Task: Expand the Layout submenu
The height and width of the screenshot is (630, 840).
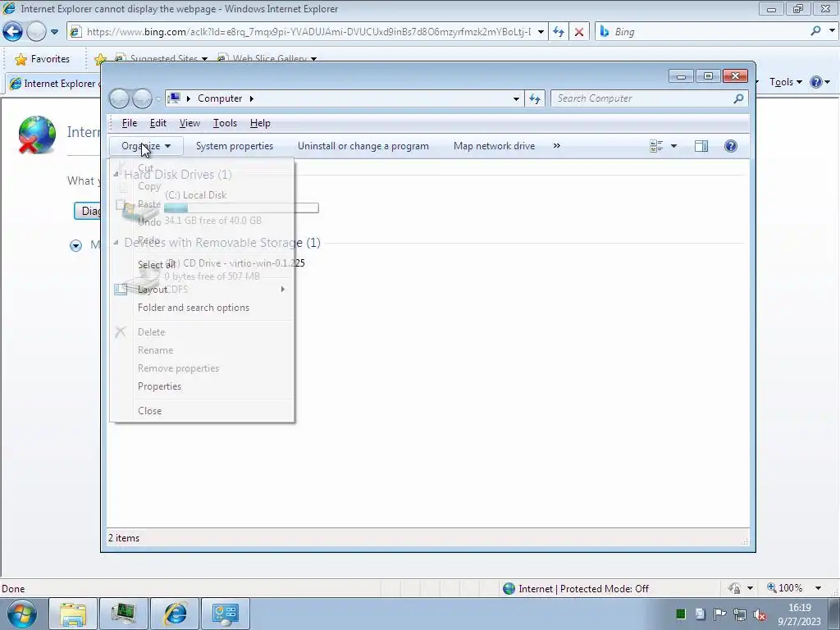Action: pos(203,290)
